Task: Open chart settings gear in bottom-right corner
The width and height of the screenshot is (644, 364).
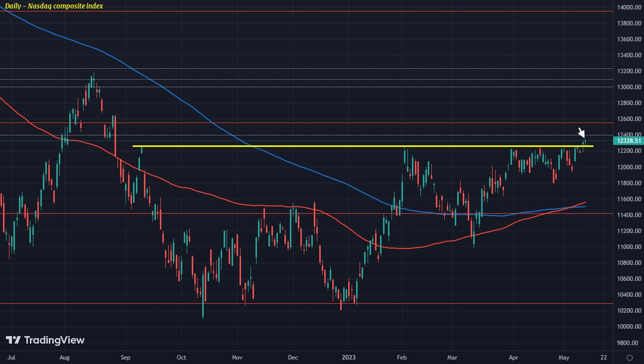Action: tap(630, 358)
